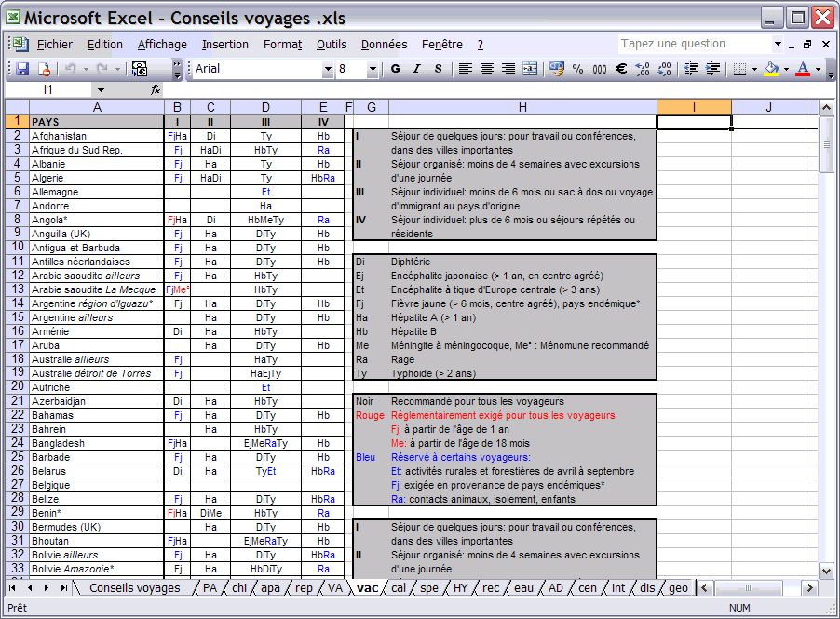
Task: Open the Fichier menu
Action: (x=55, y=45)
